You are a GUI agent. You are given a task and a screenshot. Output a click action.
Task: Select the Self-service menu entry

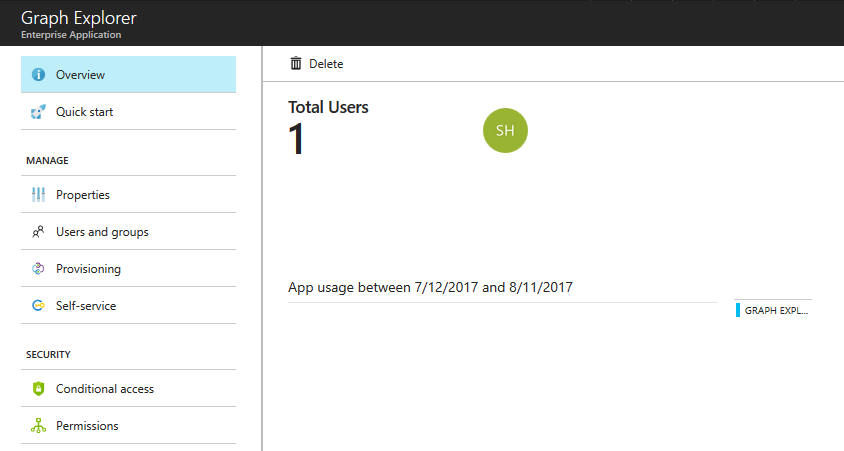(x=128, y=306)
